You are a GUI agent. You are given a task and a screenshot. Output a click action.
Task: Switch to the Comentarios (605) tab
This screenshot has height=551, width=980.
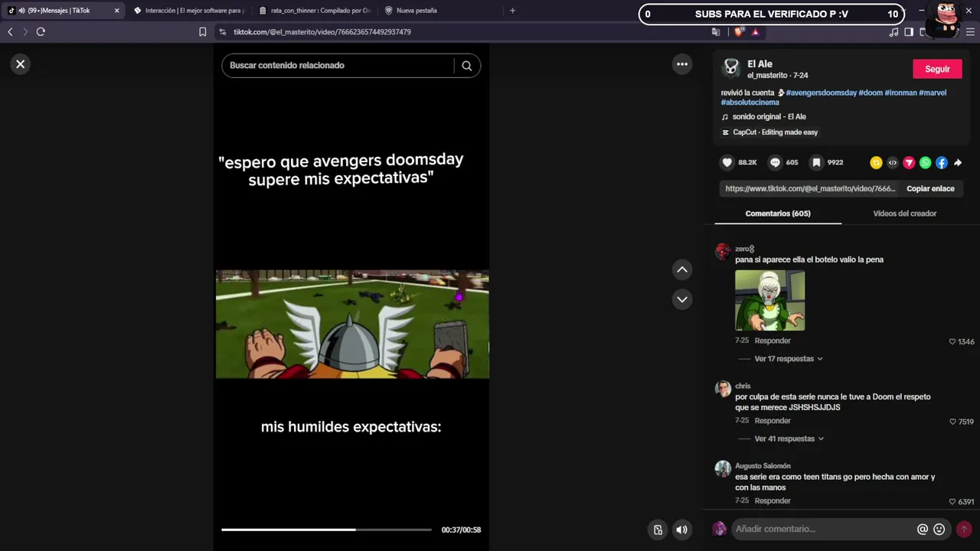[778, 214]
